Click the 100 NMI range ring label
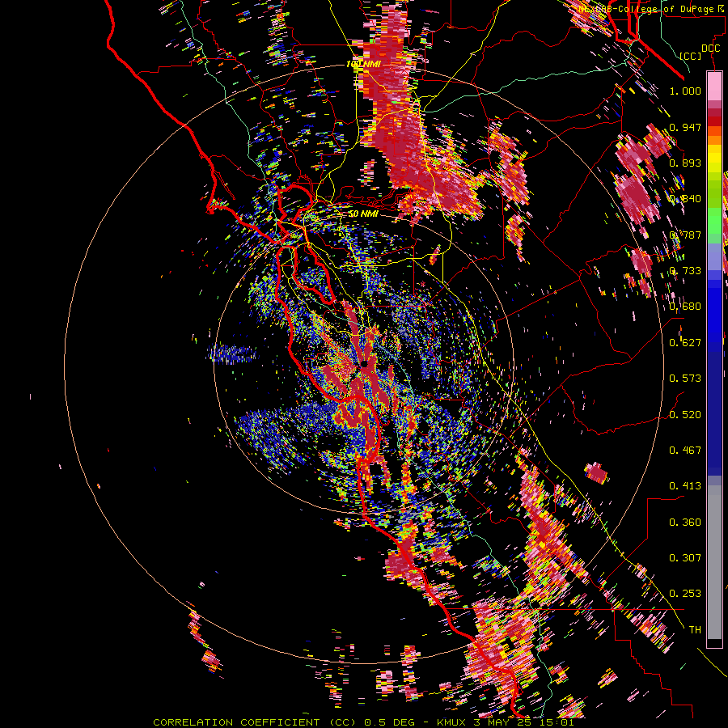 363,64
